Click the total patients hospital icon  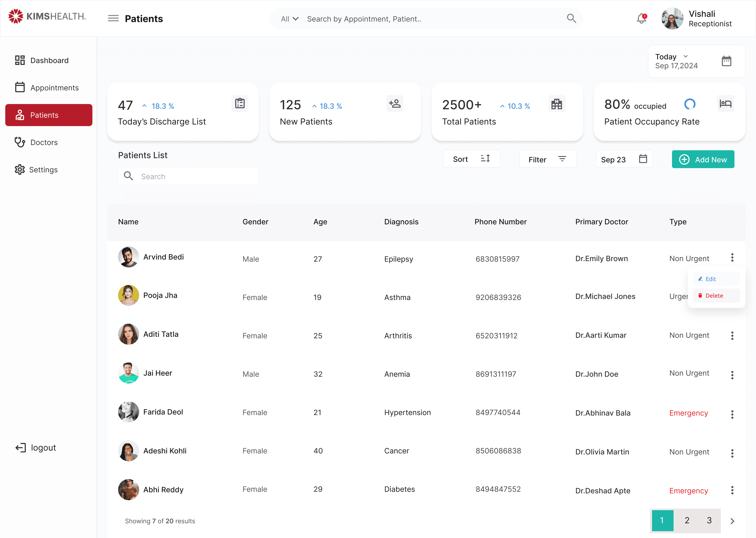pyautogui.click(x=556, y=104)
